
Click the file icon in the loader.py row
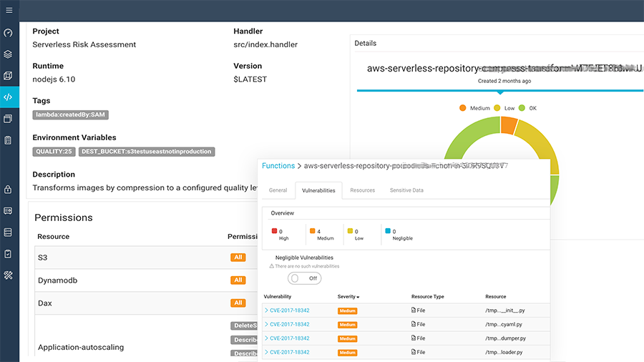coord(414,352)
